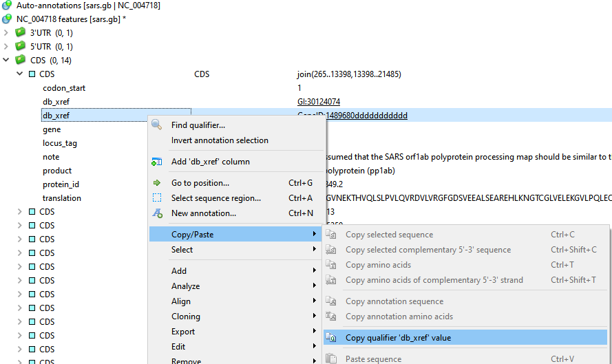Choose New annotation...

237,213
